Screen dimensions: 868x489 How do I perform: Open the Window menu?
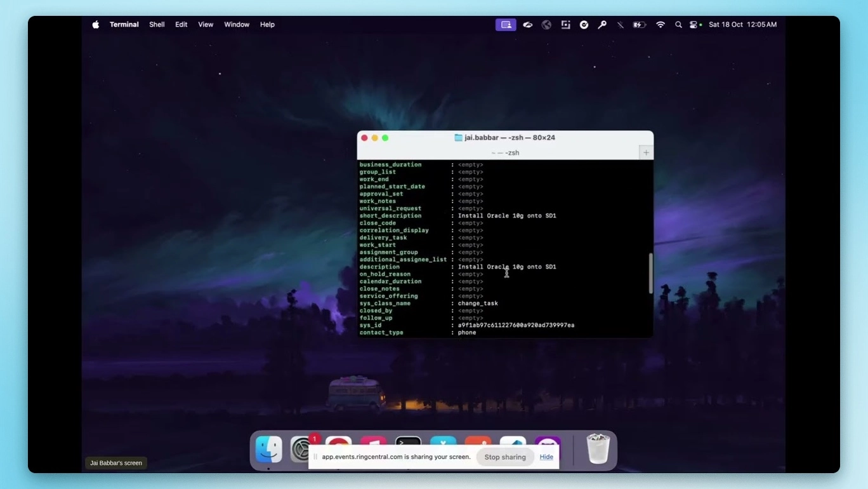point(236,24)
